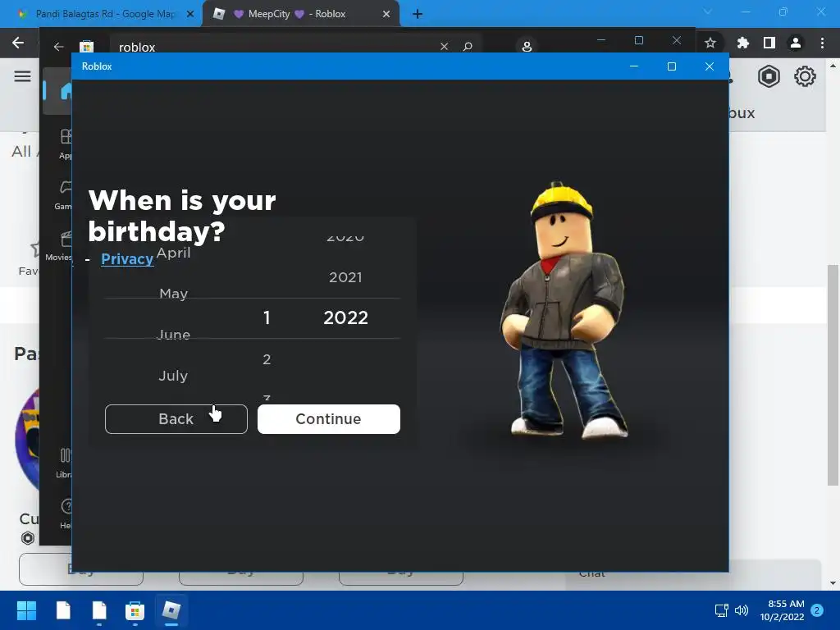Open Roblox site hamburger menu
840x630 pixels.
tap(22, 76)
